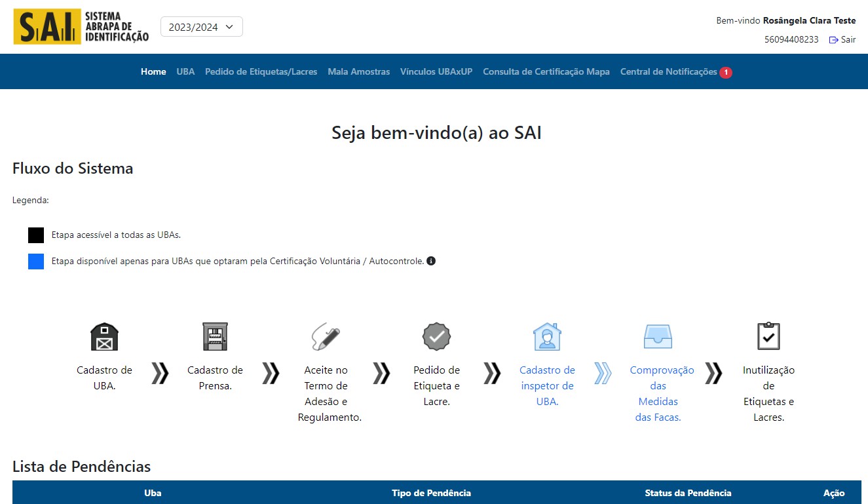This screenshot has width=868, height=504.
Task: Click the blue legend color square
Action: click(36, 262)
